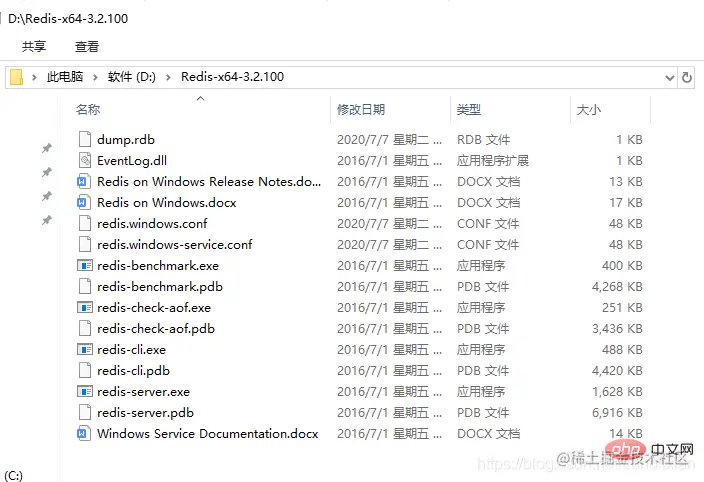The height and width of the screenshot is (482, 704).
Task: Select Redis on Windows Release Notes file name
Action: click(x=209, y=182)
